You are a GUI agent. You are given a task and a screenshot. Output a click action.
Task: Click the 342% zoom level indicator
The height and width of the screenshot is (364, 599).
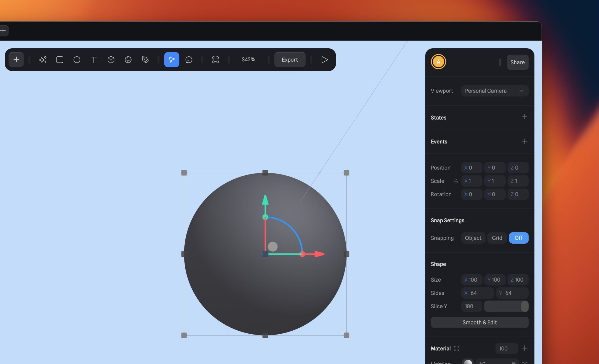pos(248,60)
